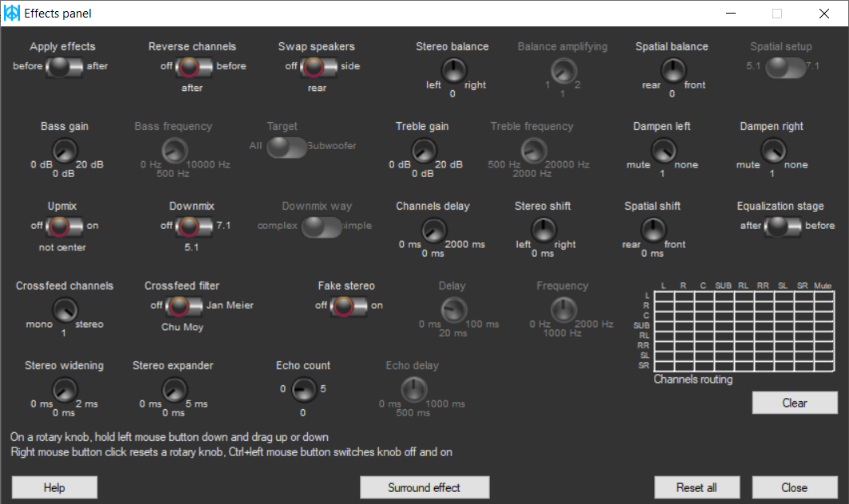
Task: Click the Echo count knob
Action: [303, 389]
